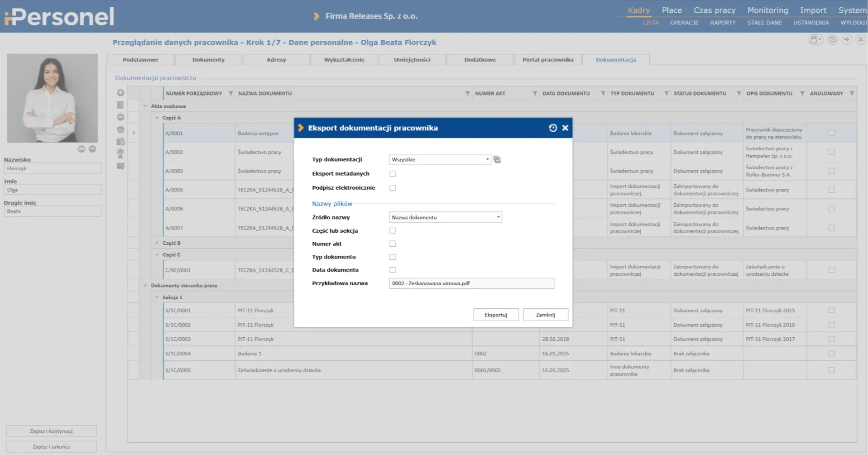Enable the Eksport metadanych checkbox
868x455 pixels.
click(393, 174)
